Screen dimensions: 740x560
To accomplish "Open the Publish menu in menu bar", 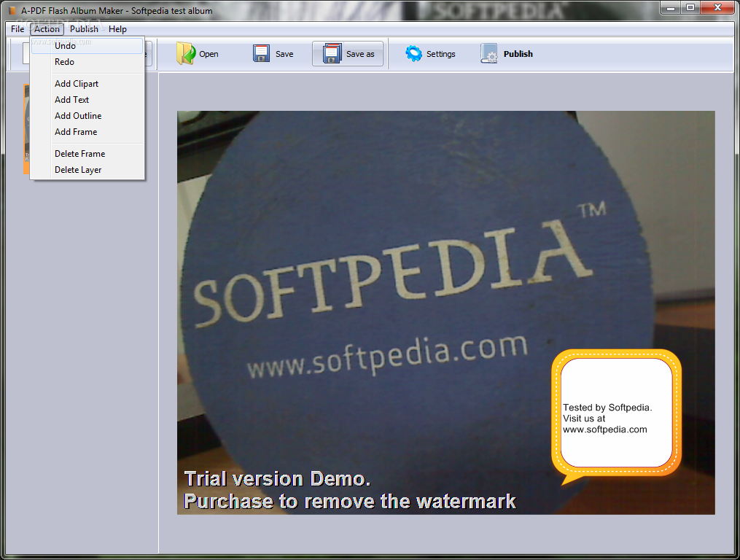I will click(84, 29).
